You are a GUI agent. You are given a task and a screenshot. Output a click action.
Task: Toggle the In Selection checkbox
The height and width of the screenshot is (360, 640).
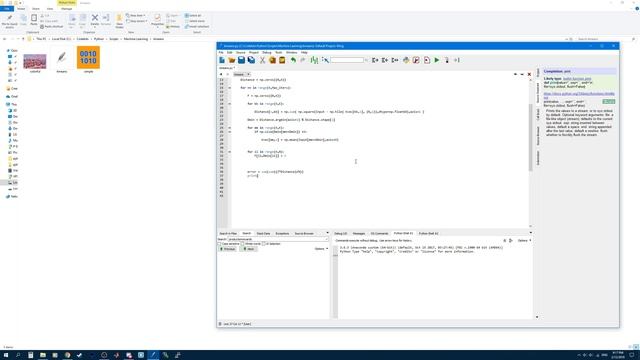[x=264, y=244]
